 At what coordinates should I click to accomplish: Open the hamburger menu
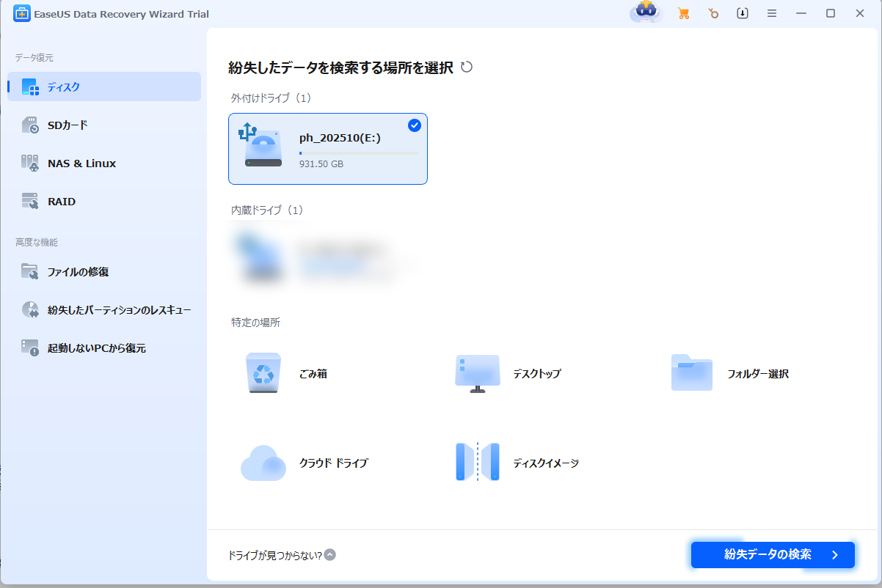[x=772, y=13]
